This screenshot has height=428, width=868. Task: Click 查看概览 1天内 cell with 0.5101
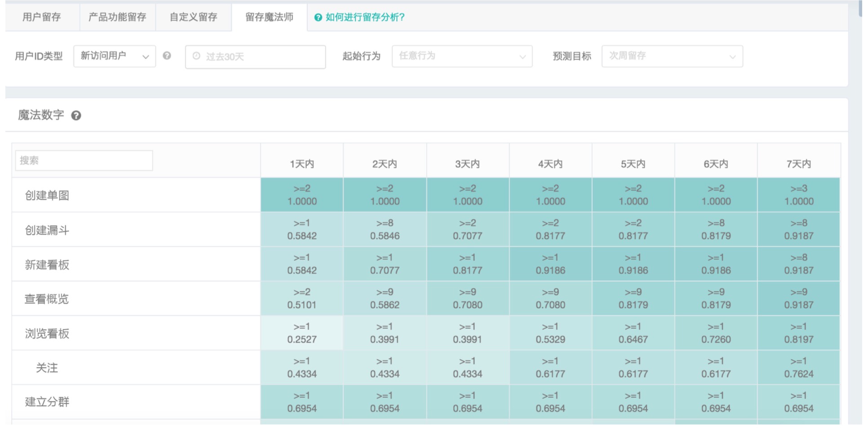[x=302, y=299]
